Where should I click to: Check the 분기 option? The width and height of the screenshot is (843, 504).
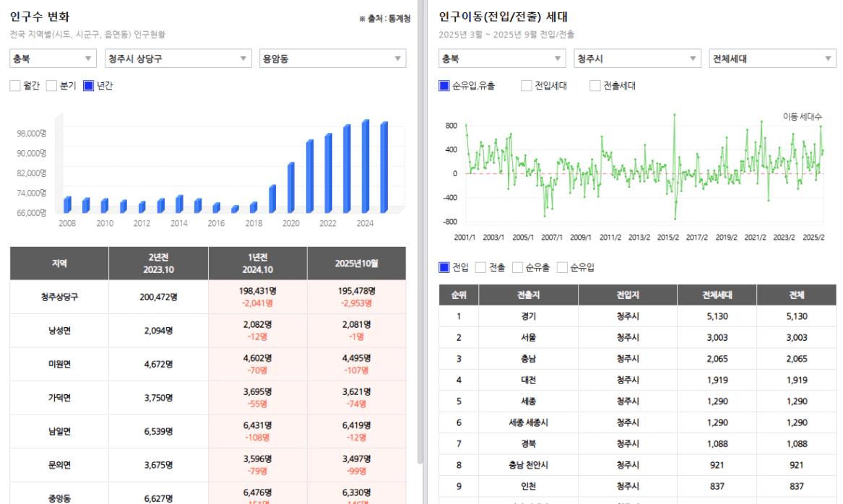51,86
